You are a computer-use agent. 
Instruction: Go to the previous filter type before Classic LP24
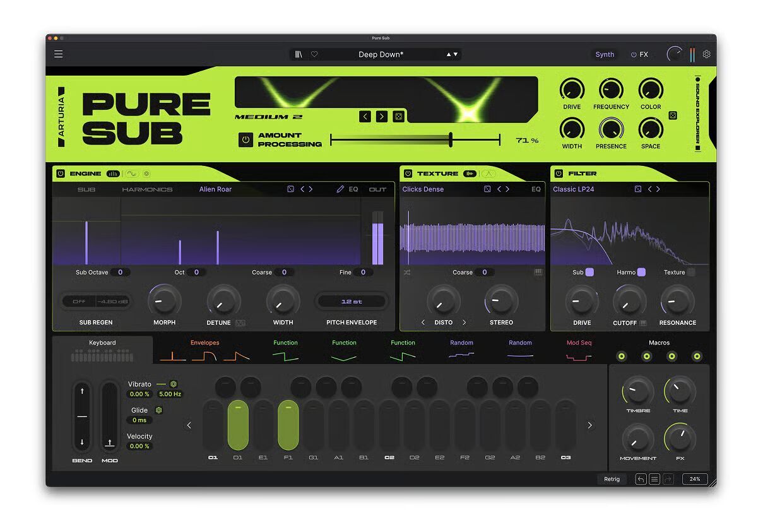pos(649,189)
